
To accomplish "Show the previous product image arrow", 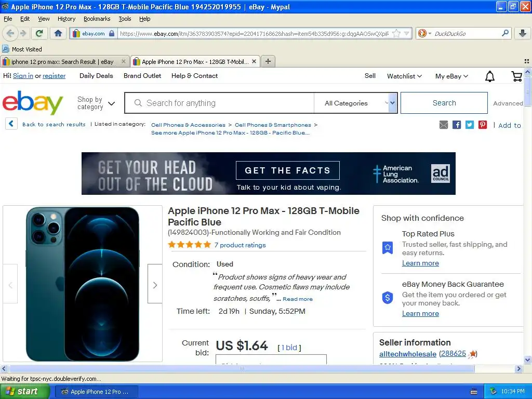I will 10,285.
